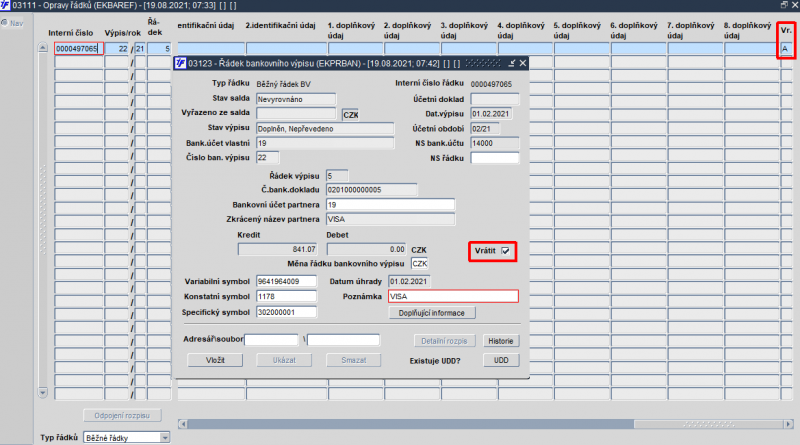Click the Debet amount 0.00
Viewport: 800px width, 445px height.
click(366, 249)
